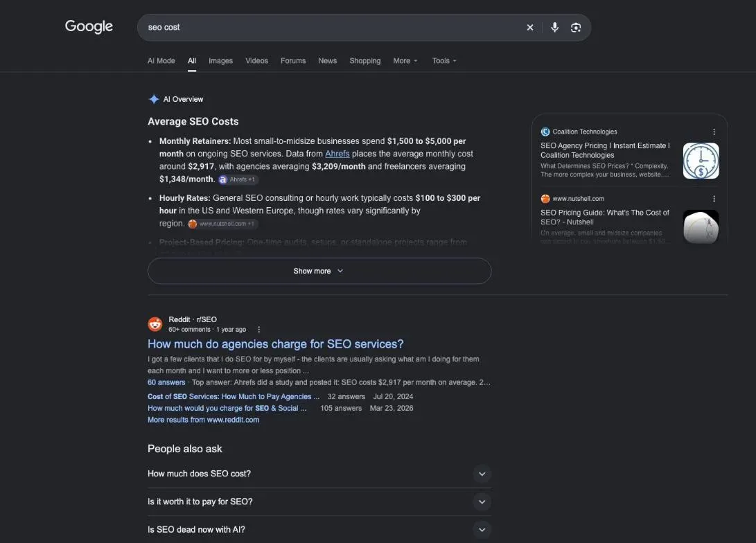The width and height of the screenshot is (756, 543).
Task: Focus the search box containing 'seo cost'
Action: click(x=333, y=28)
